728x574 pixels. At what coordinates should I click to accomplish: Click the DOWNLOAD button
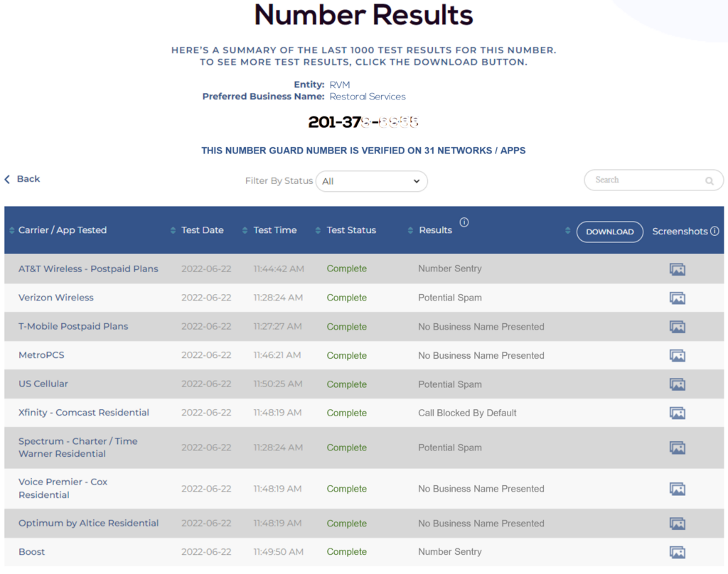point(609,232)
